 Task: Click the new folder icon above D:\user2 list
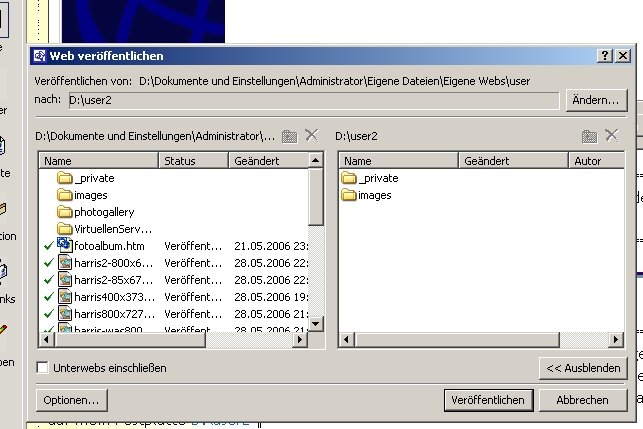590,136
